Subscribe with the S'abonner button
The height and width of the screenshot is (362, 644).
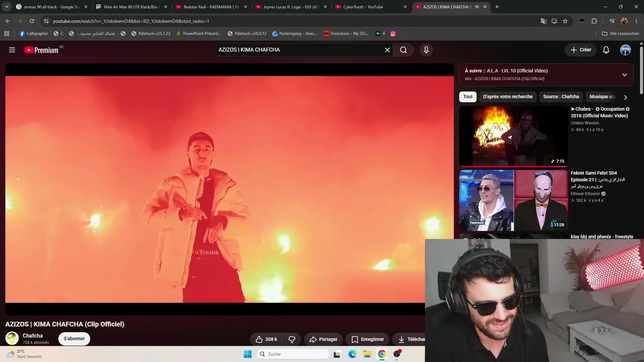(x=74, y=339)
